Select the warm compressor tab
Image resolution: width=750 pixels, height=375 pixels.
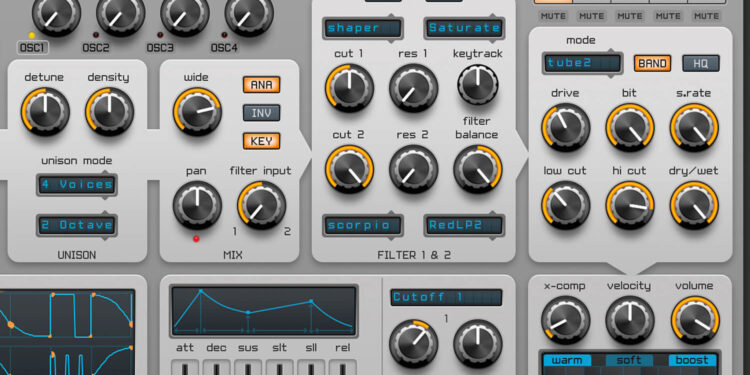(x=566, y=360)
